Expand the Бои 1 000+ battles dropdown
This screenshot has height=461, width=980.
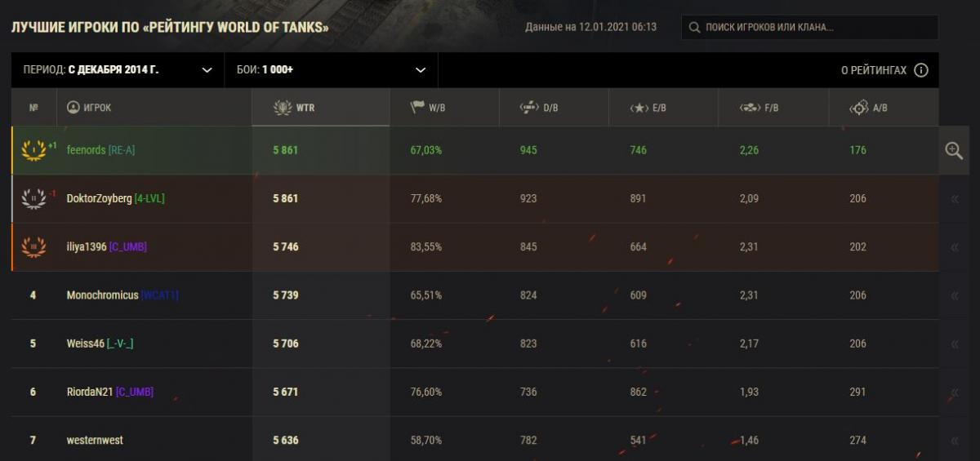pos(331,70)
